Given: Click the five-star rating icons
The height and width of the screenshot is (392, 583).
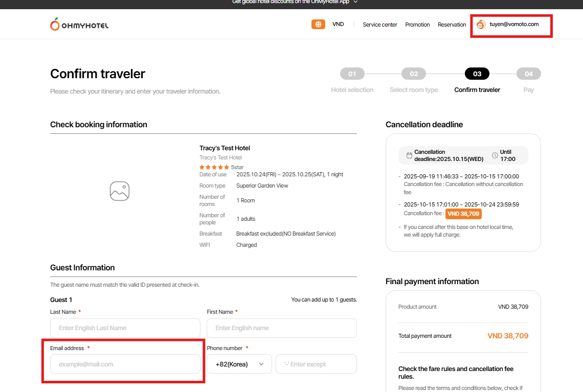Looking at the screenshot, I should (x=214, y=167).
